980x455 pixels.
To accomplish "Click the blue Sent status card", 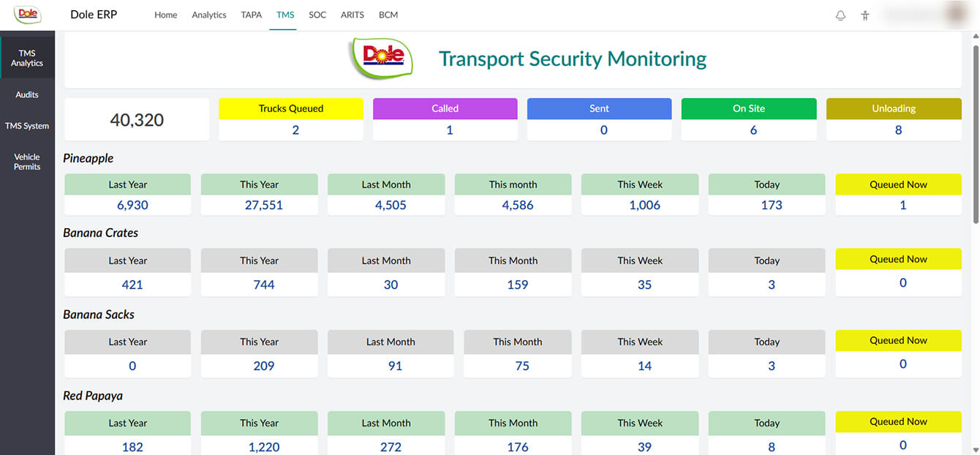I will (599, 119).
